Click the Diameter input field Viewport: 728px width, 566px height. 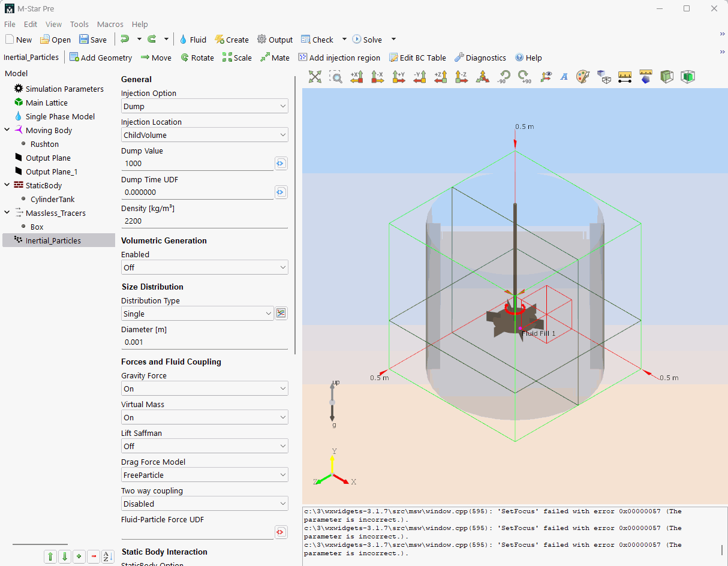[x=204, y=342]
